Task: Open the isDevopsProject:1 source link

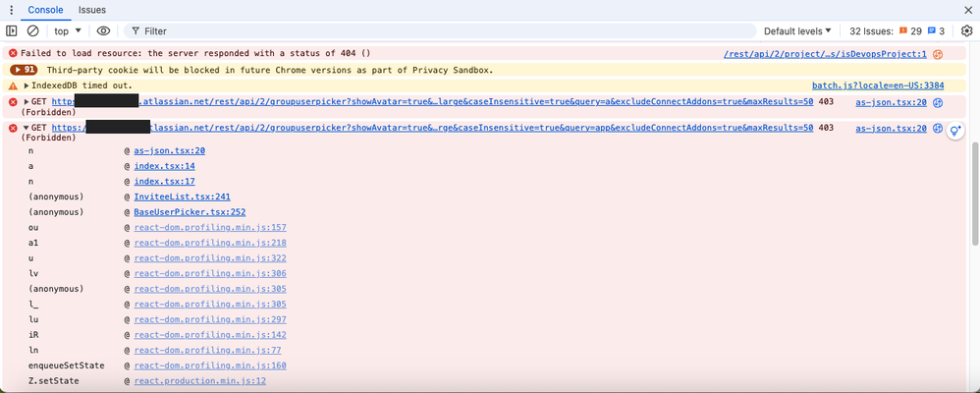Action: (x=825, y=54)
